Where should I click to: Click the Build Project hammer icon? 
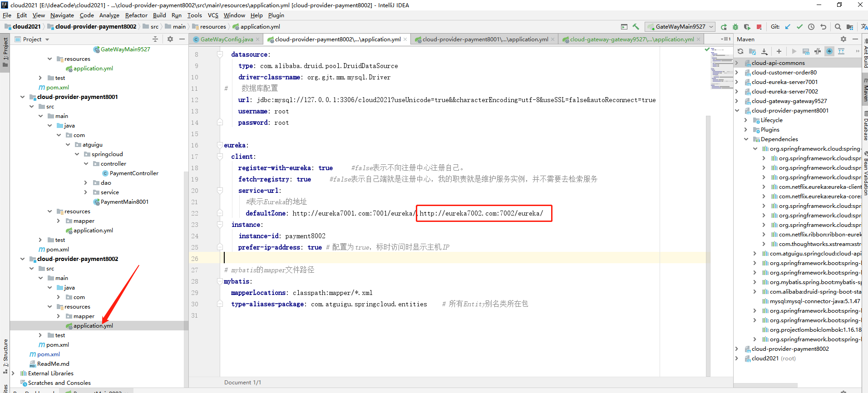636,27
